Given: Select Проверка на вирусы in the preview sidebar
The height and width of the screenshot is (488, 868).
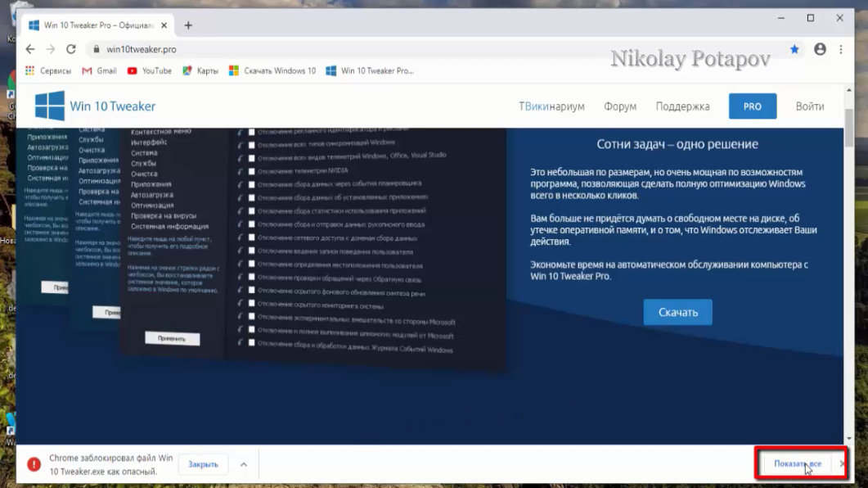Looking at the screenshot, I should pyautogui.click(x=164, y=216).
